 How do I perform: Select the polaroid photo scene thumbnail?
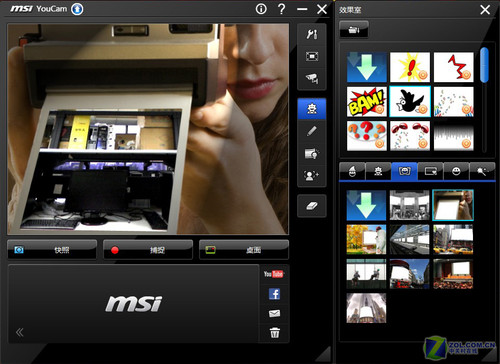(453, 205)
